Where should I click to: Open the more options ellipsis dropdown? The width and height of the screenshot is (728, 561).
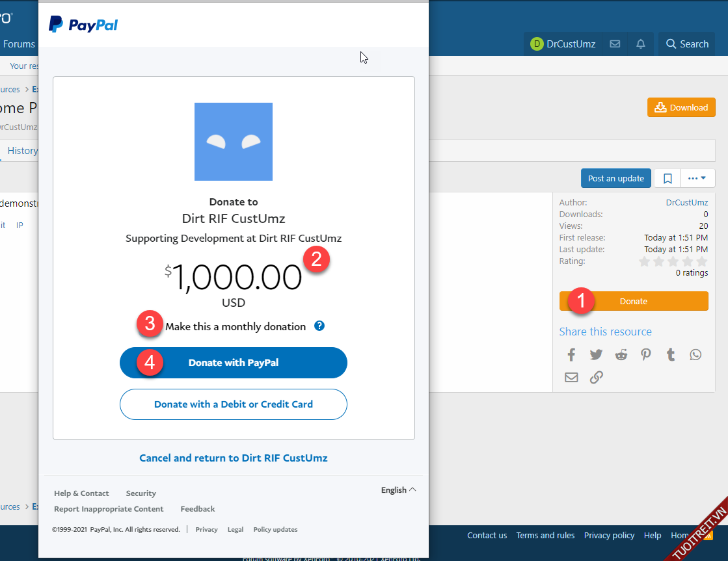click(697, 178)
